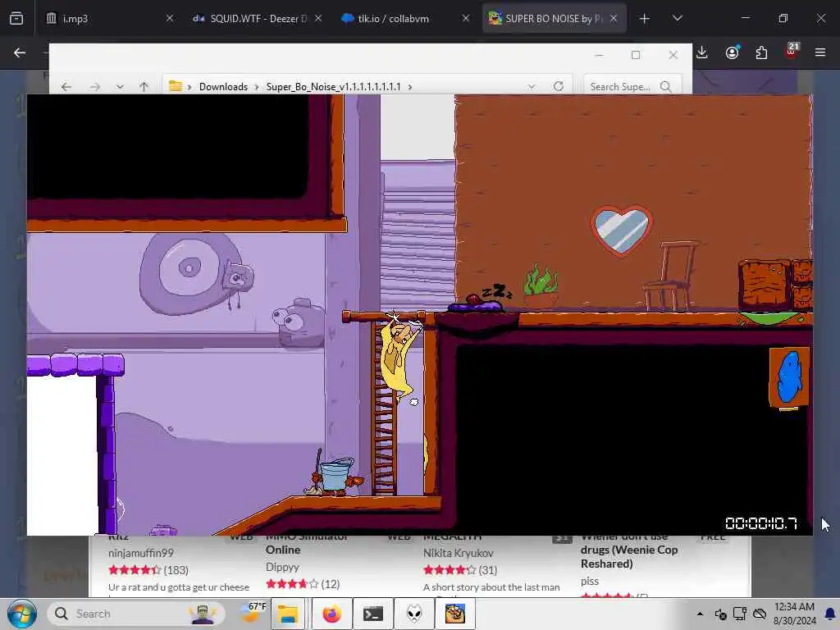The image size is (840, 630).
Task: Open the clock showing 12:34 AM
Action: coord(794,614)
